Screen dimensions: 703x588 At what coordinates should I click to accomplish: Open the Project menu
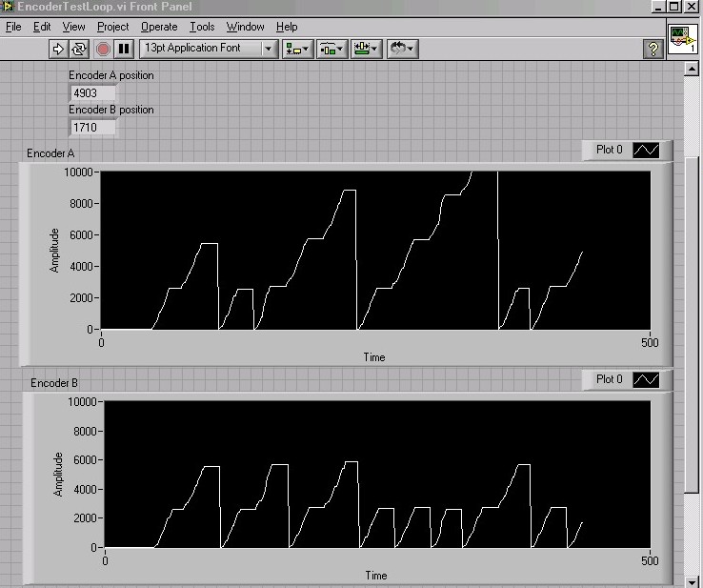pos(113,27)
